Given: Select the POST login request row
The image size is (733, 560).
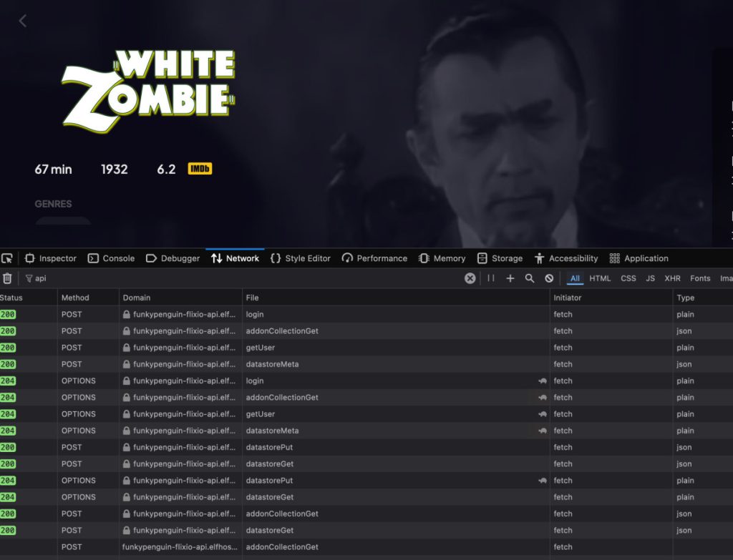Looking at the screenshot, I should point(366,314).
